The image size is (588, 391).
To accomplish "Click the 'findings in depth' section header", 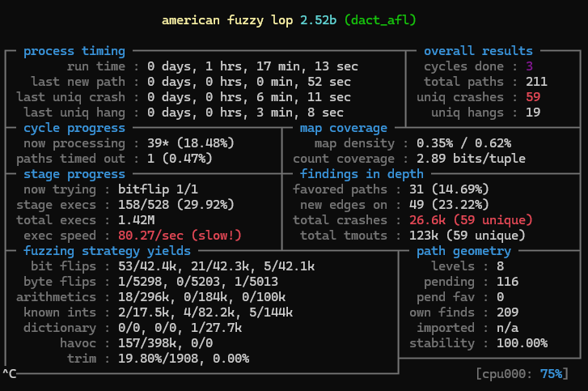I will [x=362, y=174].
